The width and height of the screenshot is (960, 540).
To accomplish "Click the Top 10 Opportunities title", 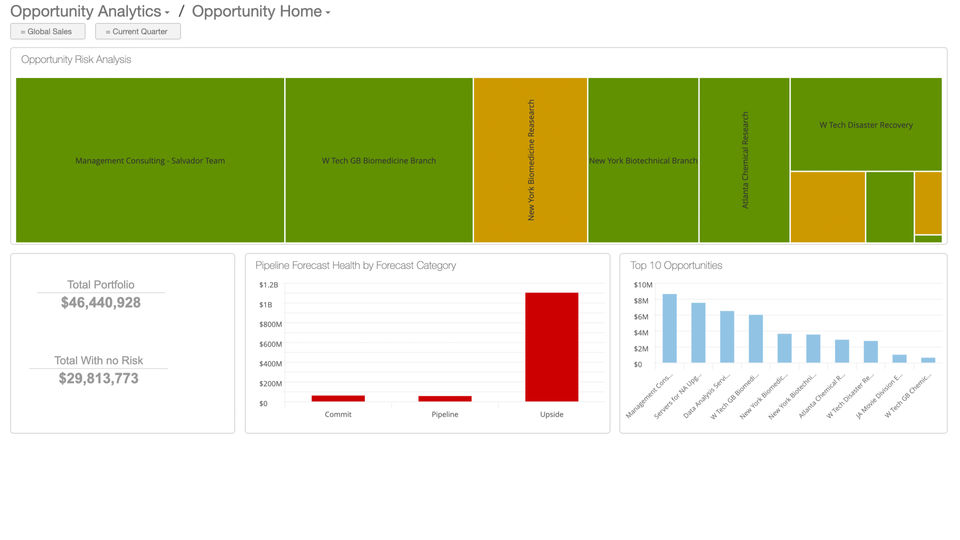I will 676,265.
